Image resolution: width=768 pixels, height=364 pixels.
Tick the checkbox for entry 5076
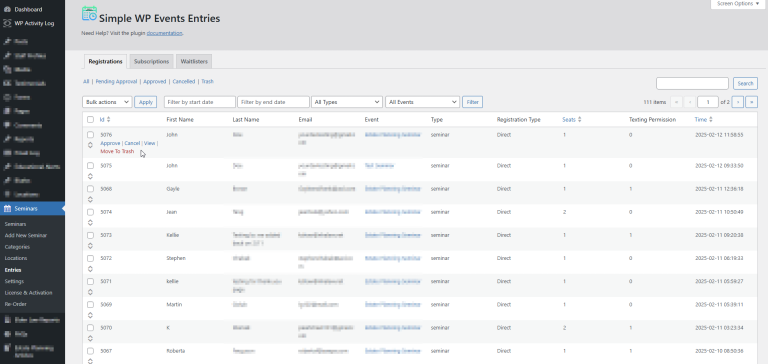(x=90, y=135)
